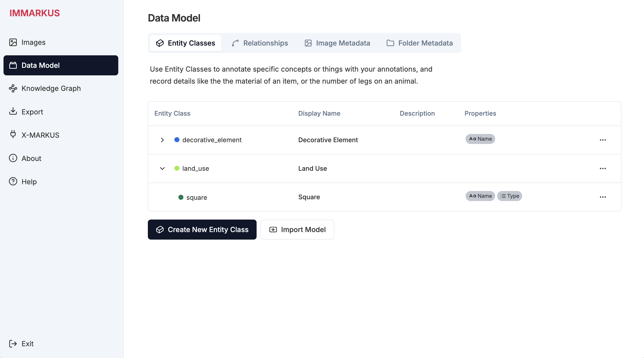
Task: Open the Help question mark icon
Action: [x=13, y=181]
